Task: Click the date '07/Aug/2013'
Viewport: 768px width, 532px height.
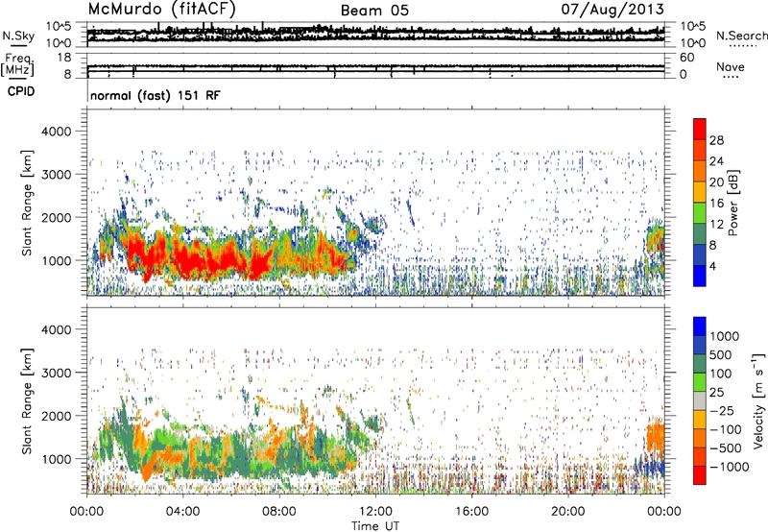Action: [x=612, y=10]
